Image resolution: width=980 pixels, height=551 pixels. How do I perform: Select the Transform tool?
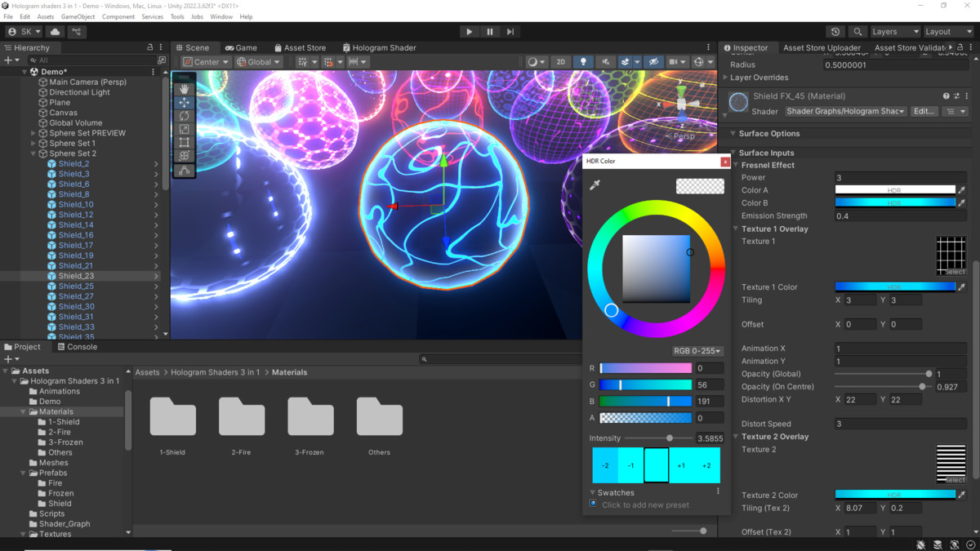tap(185, 156)
